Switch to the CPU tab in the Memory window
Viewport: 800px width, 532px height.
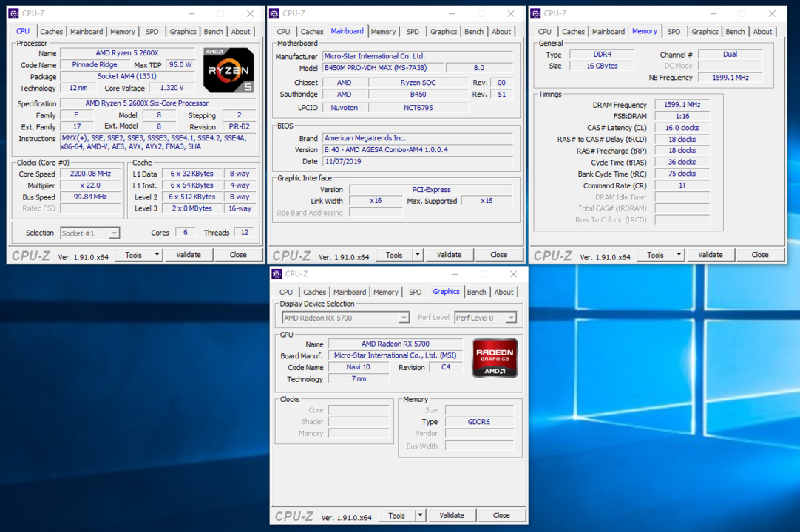545,32
